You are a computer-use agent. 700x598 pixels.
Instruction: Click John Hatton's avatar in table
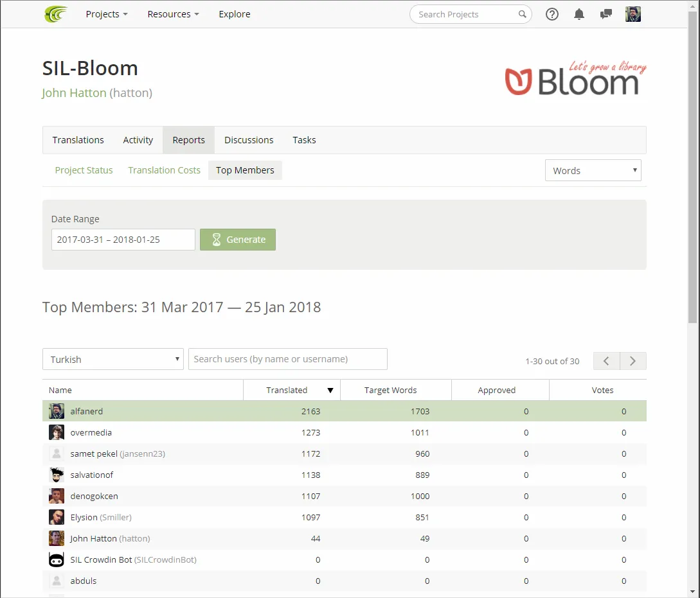57,538
